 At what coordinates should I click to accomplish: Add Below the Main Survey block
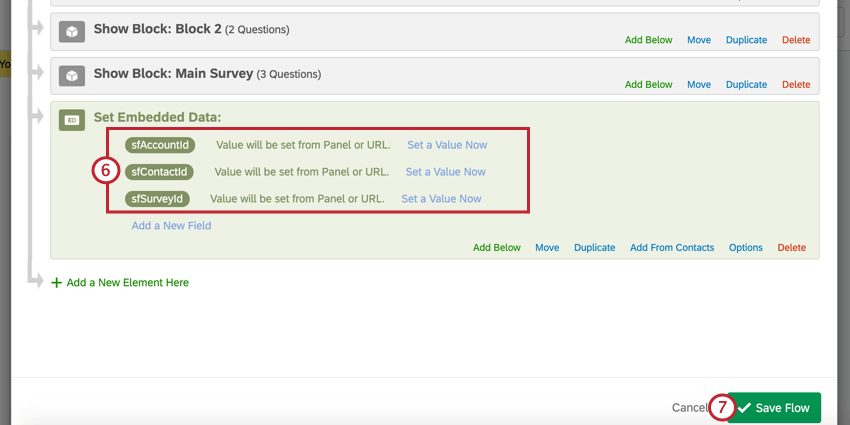(x=648, y=85)
